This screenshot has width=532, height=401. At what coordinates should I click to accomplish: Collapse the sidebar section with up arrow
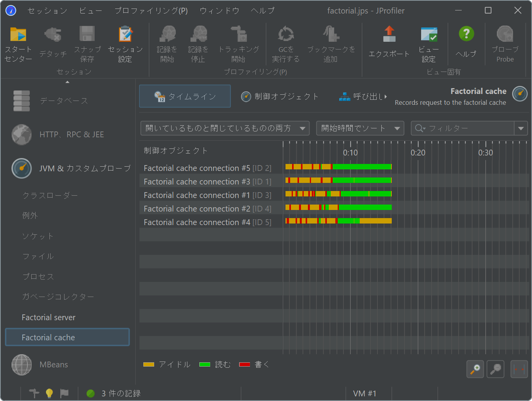click(x=67, y=82)
